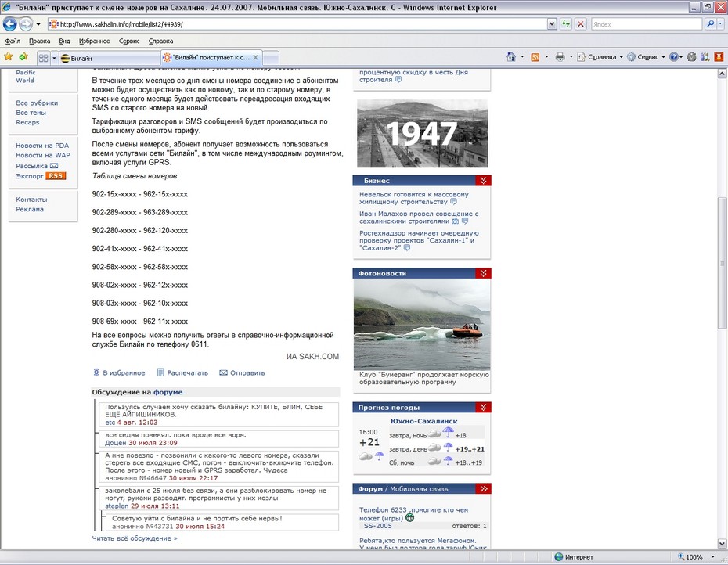728x565 pixels.
Task: Open the Вид menu
Action: [x=64, y=41]
